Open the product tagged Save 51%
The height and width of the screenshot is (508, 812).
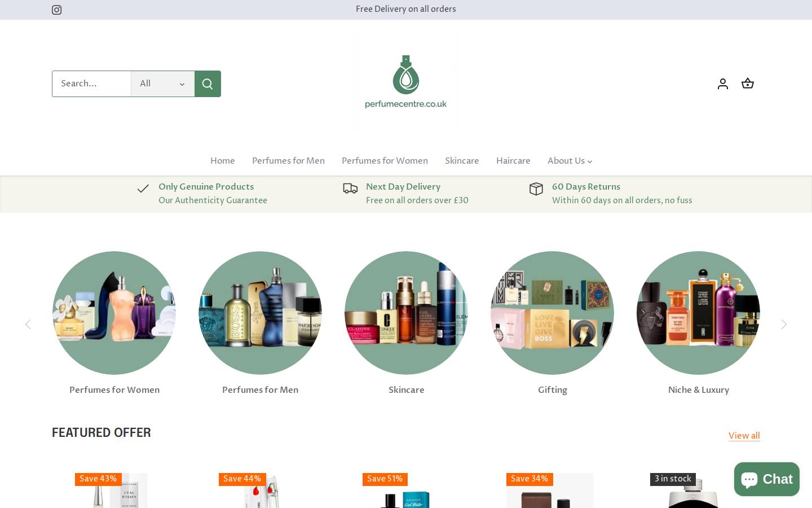pos(406,491)
